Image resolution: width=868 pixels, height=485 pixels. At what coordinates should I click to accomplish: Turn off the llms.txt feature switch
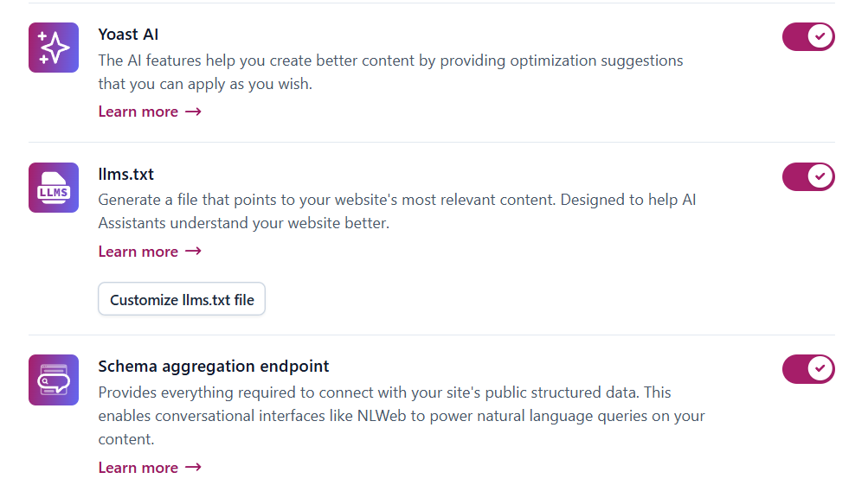coord(808,177)
